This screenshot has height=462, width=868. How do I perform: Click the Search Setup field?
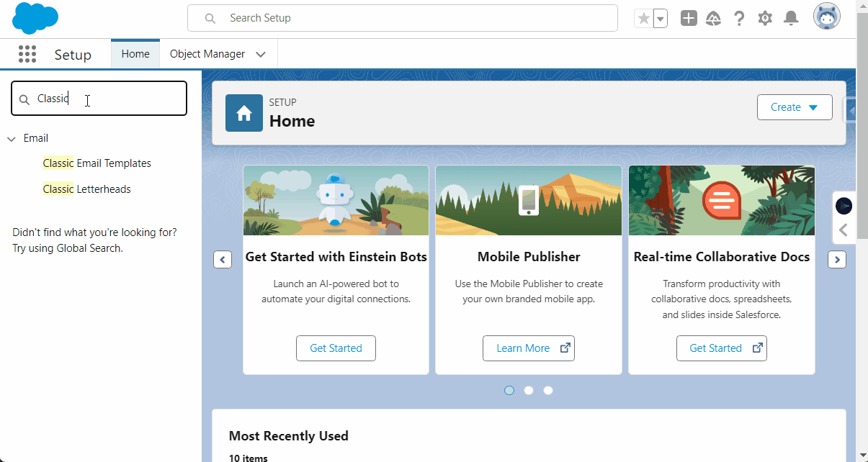tap(403, 18)
